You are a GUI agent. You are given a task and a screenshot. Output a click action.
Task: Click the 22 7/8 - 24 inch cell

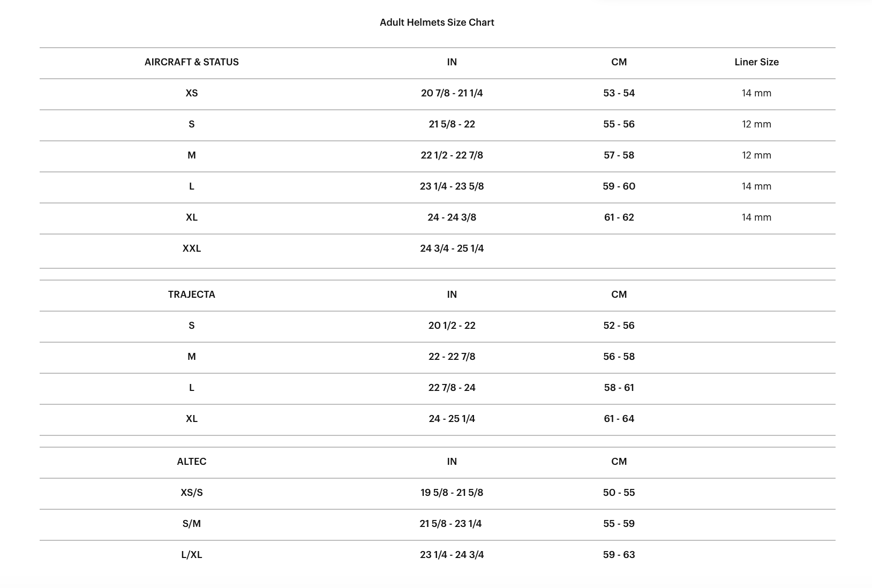(452, 388)
